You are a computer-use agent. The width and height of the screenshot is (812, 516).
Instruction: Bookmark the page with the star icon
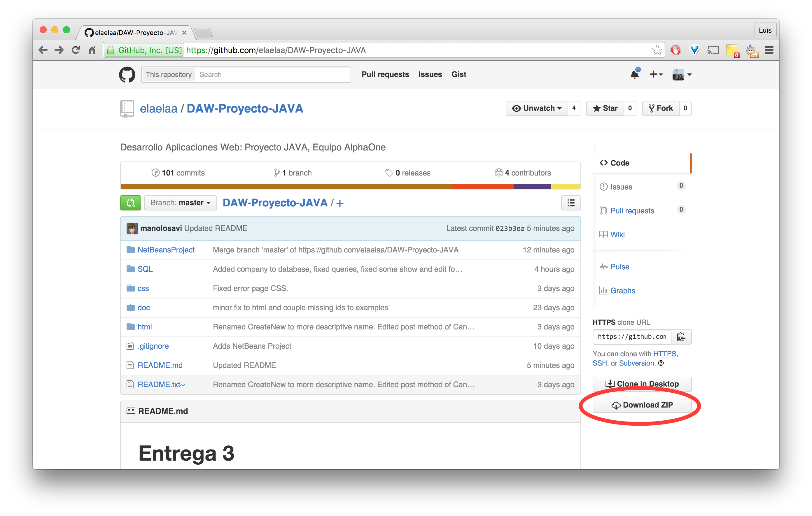coord(657,50)
